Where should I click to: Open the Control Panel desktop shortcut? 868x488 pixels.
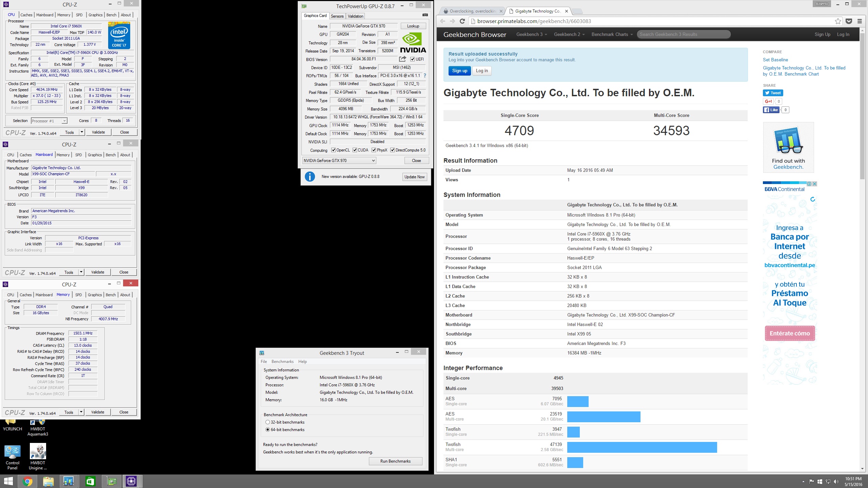[13, 457]
